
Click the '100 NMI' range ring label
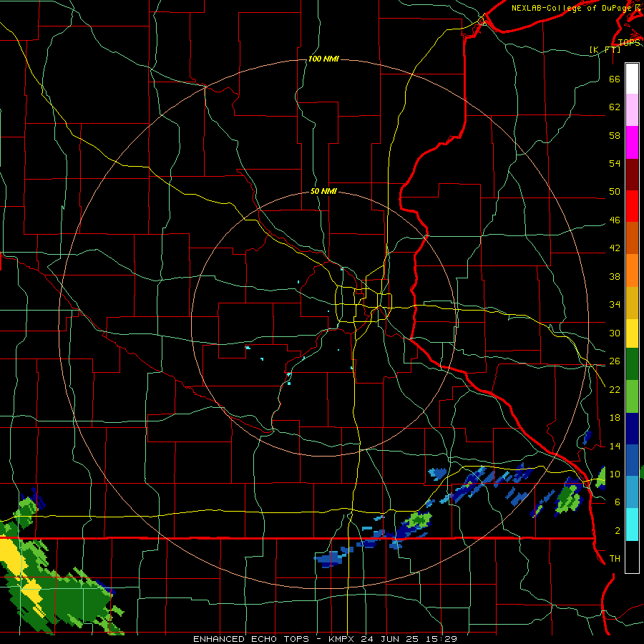click(323, 59)
